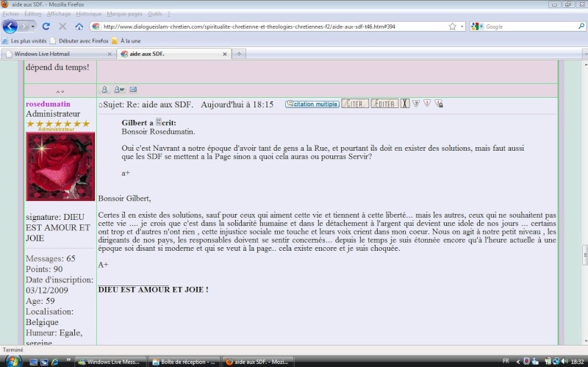View the poster's profile icon
Image resolution: width=588 pixels, height=367 pixels.
pos(104,89)
